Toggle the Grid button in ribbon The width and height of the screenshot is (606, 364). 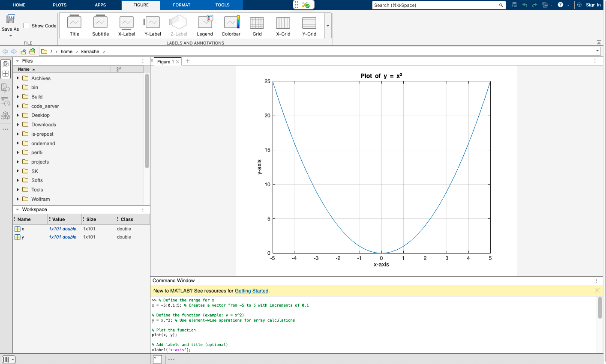(x=257, y=26)
